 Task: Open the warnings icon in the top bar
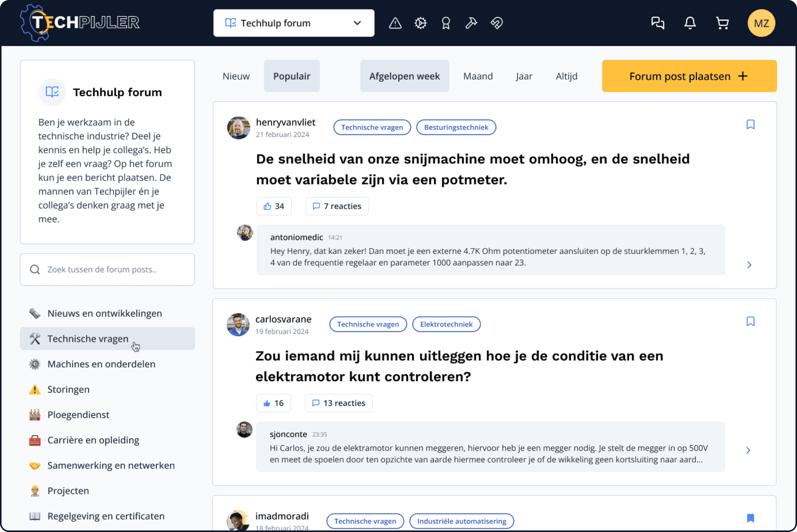pyautogui.click(x=395, y=23)
